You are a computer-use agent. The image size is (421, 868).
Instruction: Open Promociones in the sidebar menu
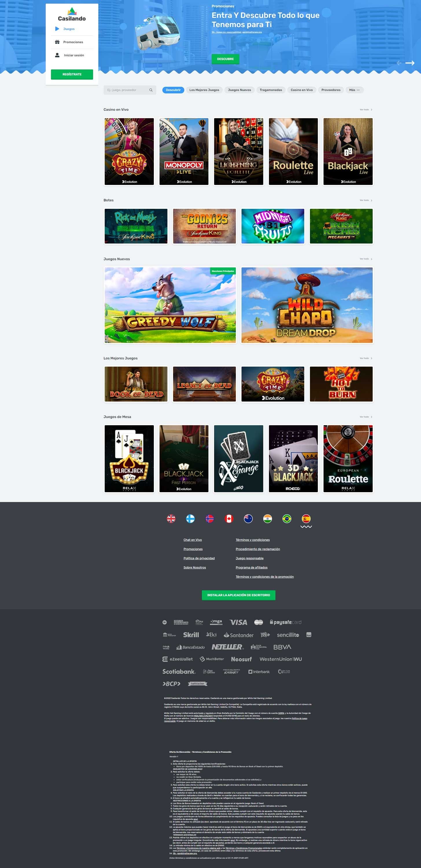coord(73,42)
